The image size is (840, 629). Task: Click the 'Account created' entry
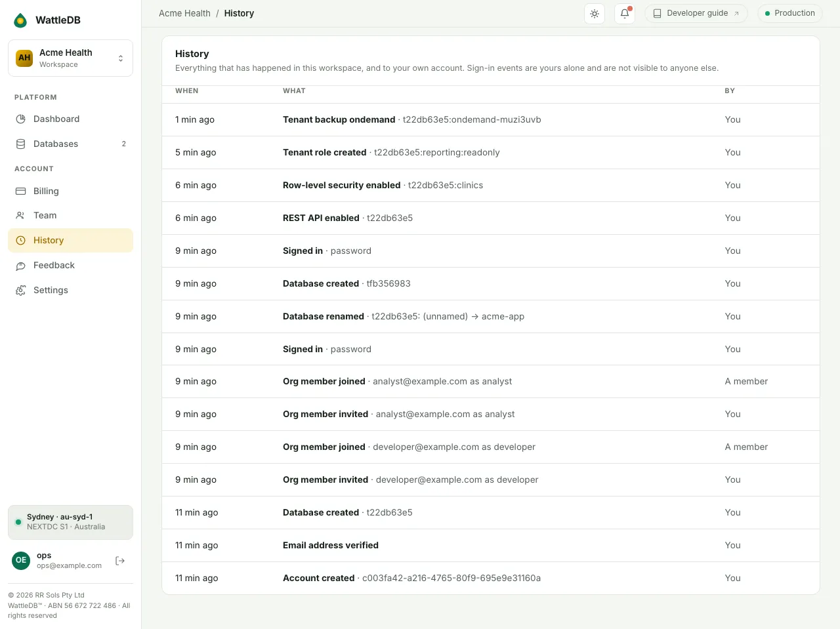coord(491,578)
